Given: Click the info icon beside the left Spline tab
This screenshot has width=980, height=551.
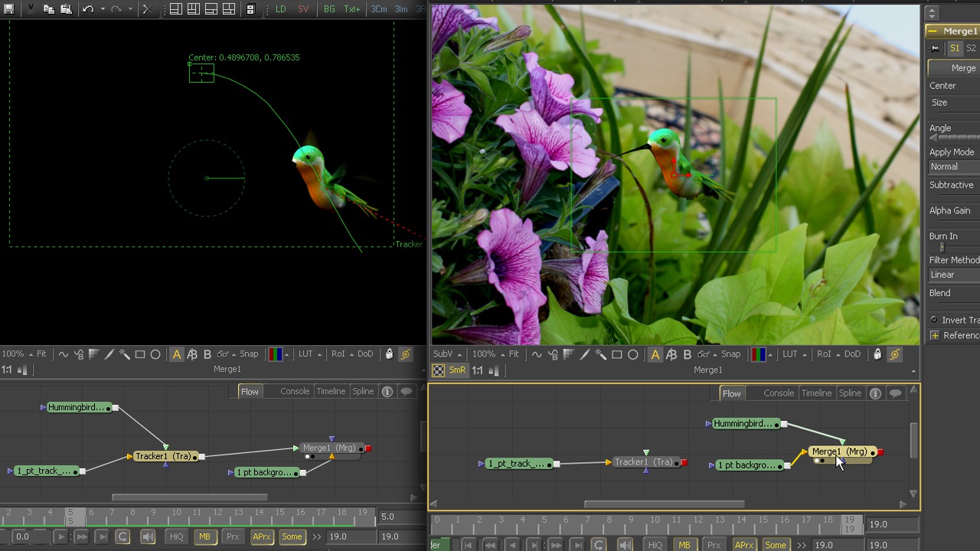Looking at the screenshot, I should point(387,392).
